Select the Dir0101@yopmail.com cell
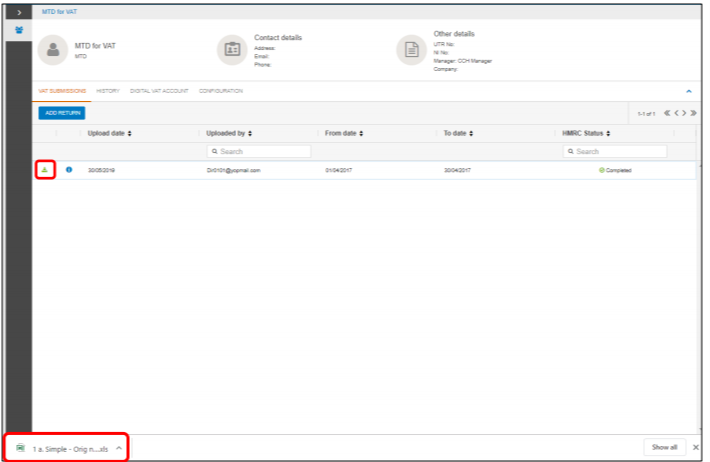 (x=234, y=170)
